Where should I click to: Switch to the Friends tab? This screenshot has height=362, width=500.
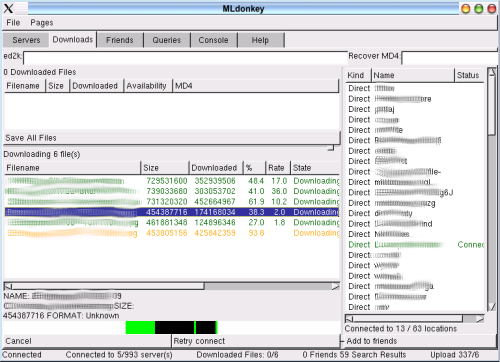120,40
